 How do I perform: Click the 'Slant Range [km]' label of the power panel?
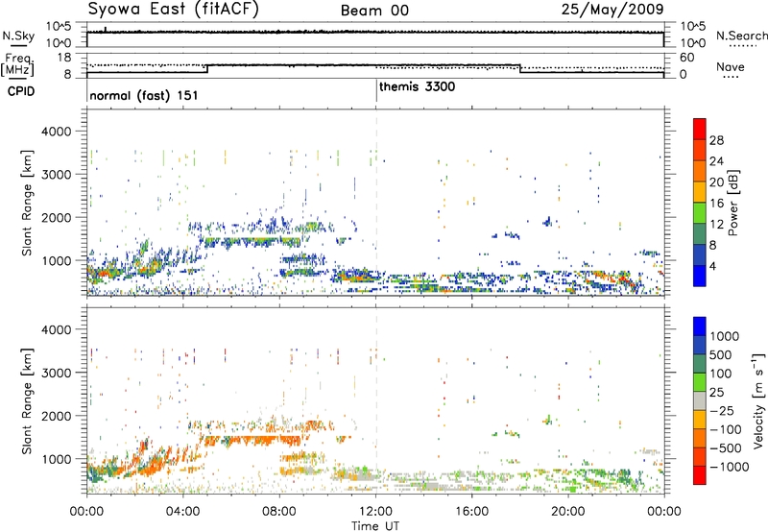click(26, 203)
